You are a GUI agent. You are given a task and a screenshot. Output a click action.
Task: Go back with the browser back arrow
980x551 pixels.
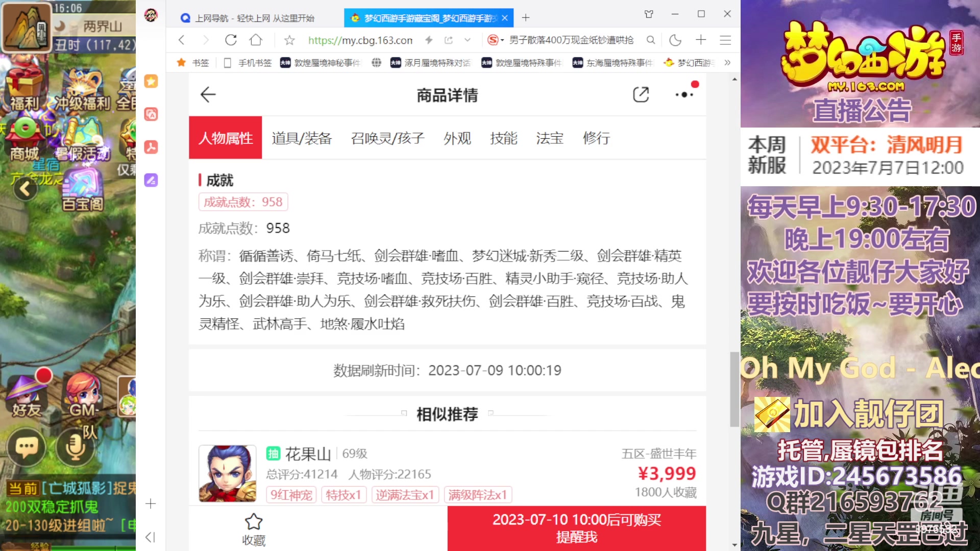click(x=181, y=40)
